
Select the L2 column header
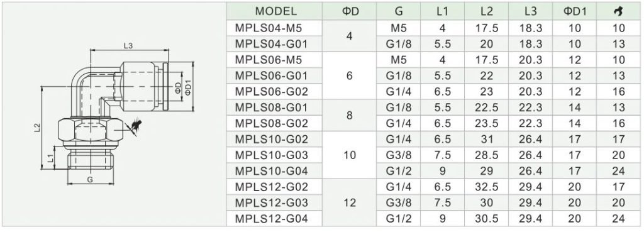click(x=486, y=11)
